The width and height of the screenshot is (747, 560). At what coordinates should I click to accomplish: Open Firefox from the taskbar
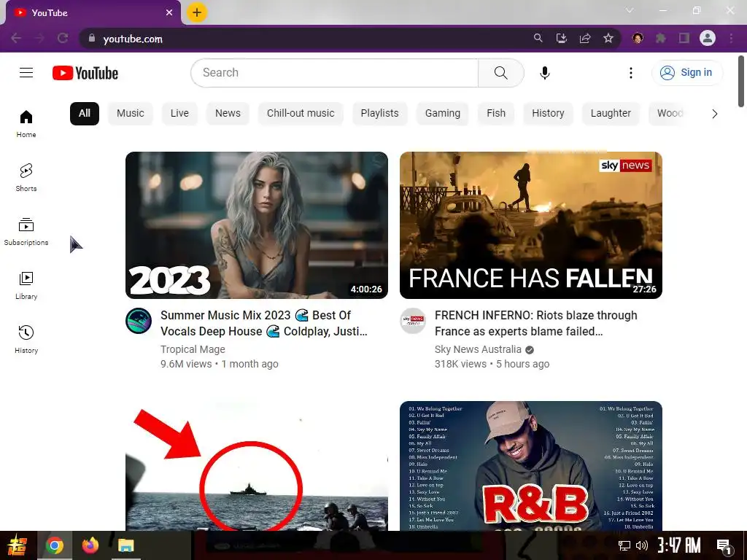pyautogui.click(x=90, y=545)
